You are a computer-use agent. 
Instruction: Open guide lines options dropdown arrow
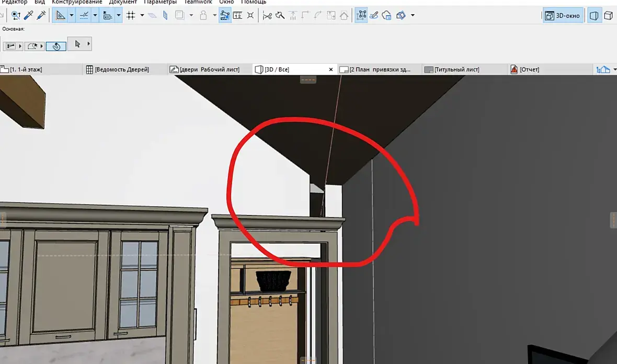pyautogui.click(x=71, y=15)
